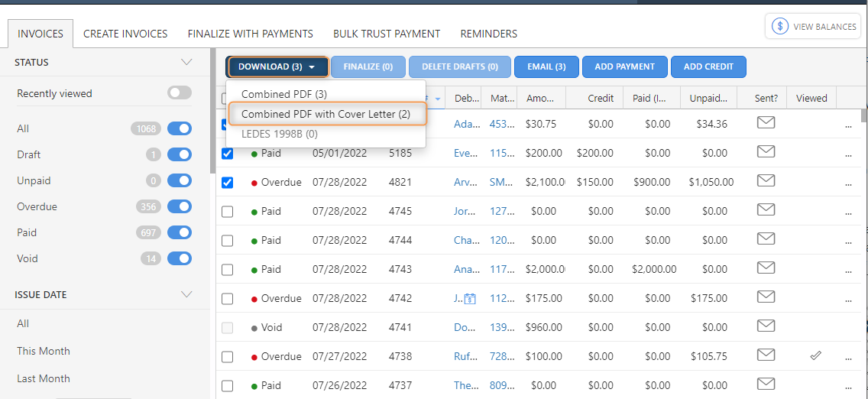Collapse the Issue Date filter section

click(x=186, y=294)
